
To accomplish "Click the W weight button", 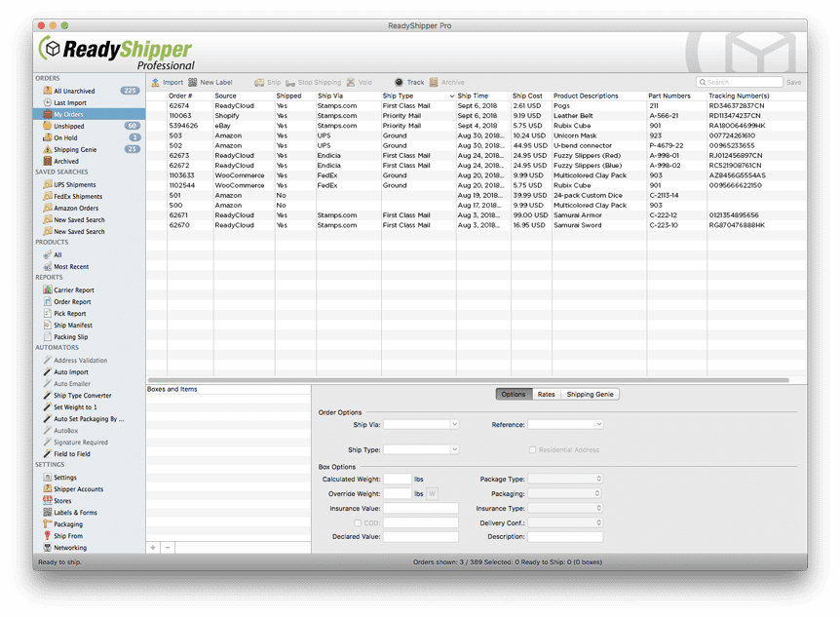I will click(x=432, y=494).
